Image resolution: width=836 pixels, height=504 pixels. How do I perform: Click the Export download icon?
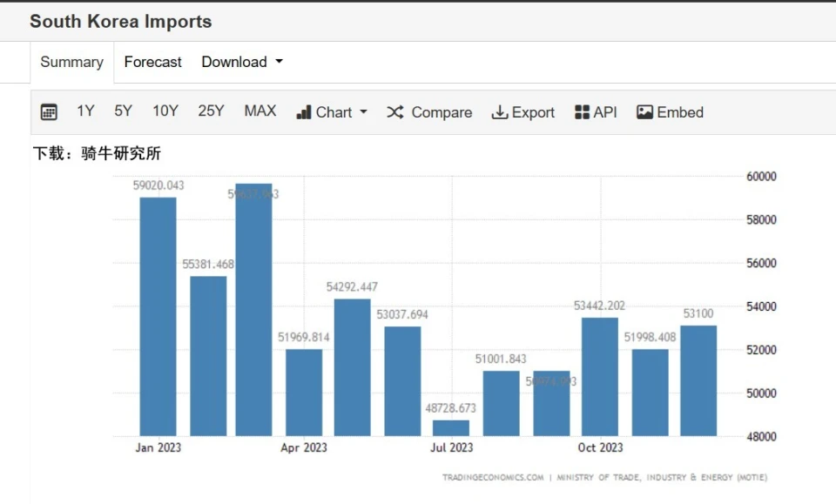coord(500,112)
